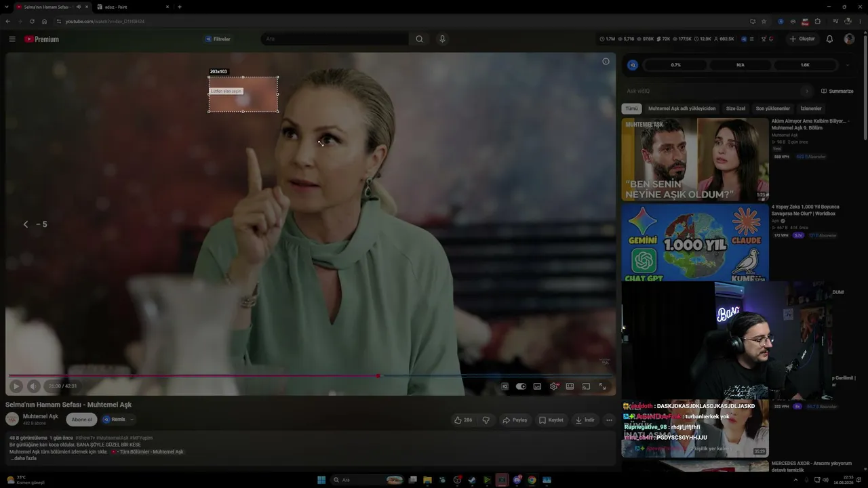
Task: Select the İzlenenler chip
Action: (811, 108)
